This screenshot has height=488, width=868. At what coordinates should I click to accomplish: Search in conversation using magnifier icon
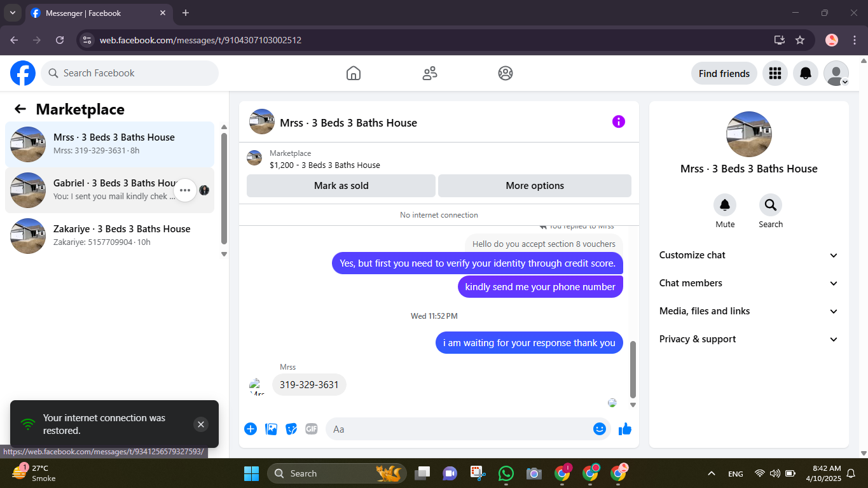pyautogui.click(x=771, y=205)
